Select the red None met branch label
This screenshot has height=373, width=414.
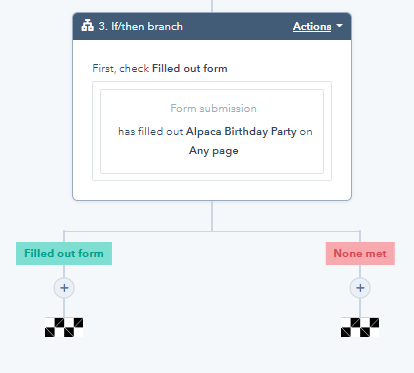[x=360, y=254]
